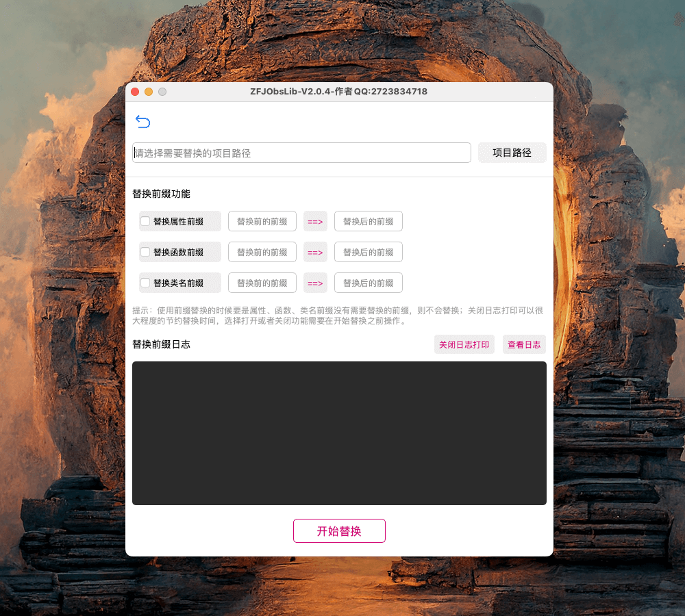Enable the 替换属性前缀 checkbox
The image size is (685, 616).
click(x=145, y=221)
